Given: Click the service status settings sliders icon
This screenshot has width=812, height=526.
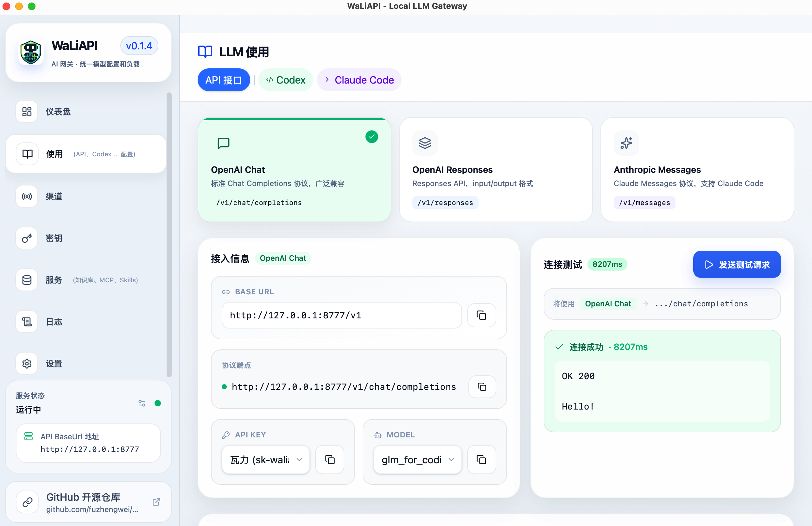Looking at the screenshot, I should coord(142,403).
